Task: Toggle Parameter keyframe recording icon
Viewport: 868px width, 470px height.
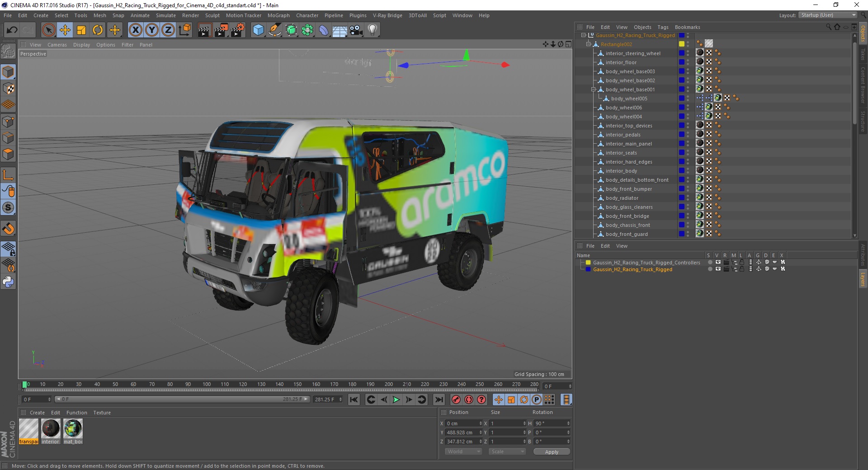Action: click(537, 399)
